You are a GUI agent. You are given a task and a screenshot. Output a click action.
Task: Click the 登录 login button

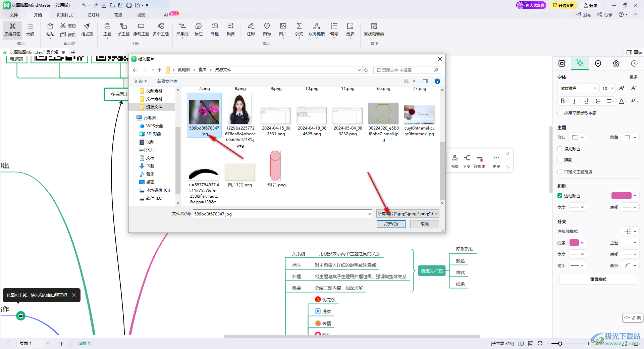pyautogui.click(x=590, y=5)
